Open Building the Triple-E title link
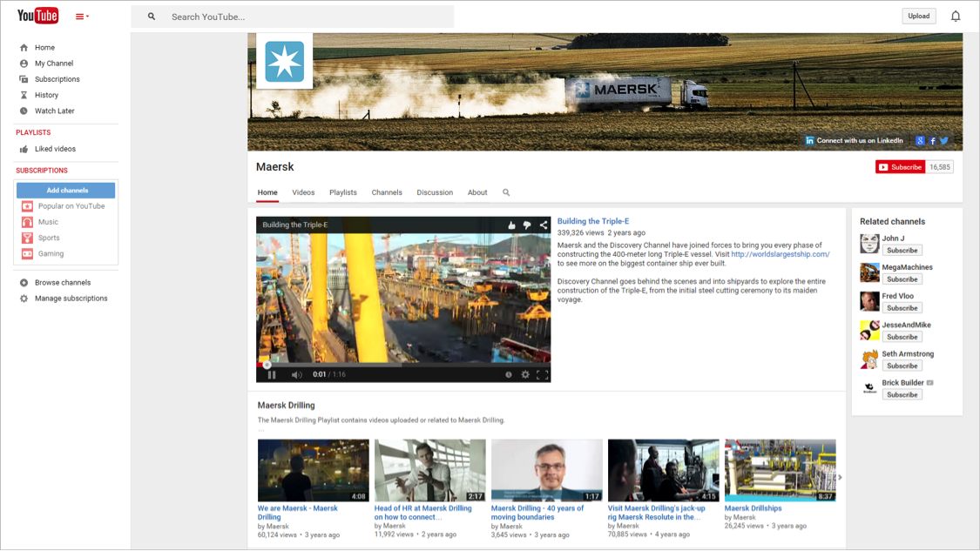 (593, 221)
